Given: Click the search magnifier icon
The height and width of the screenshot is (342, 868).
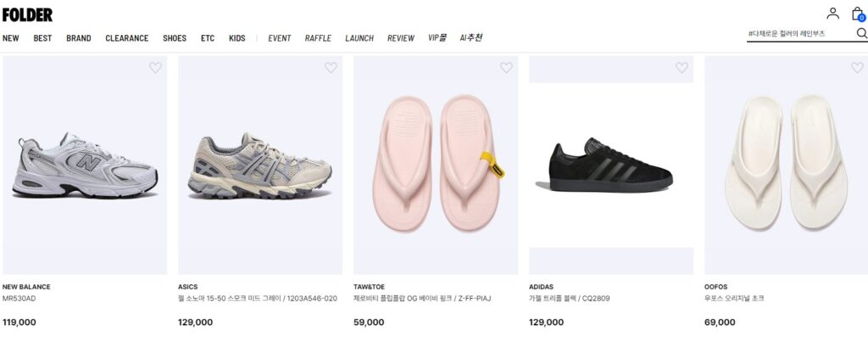Looking at the screenshot, I should 861,34.
